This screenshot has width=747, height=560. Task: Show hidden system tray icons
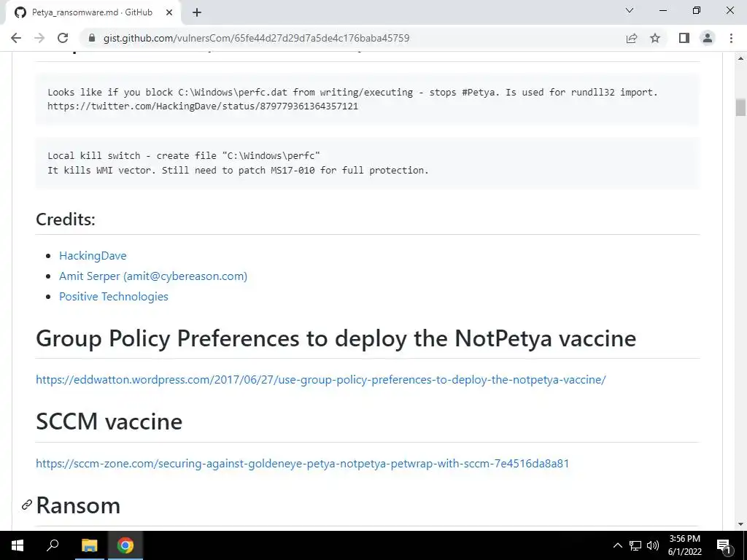pyautogui.click(x=617, y=545)
